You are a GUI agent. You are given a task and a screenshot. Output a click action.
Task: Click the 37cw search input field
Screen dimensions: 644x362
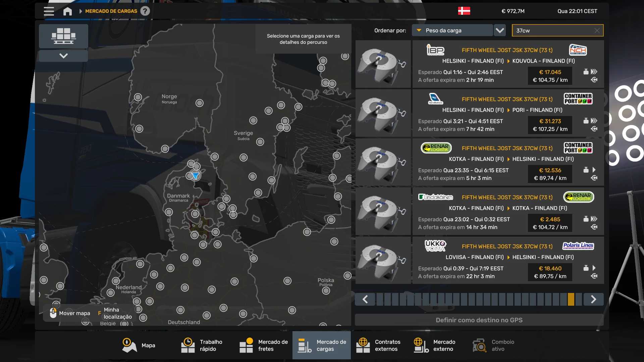tap(553, 31)
